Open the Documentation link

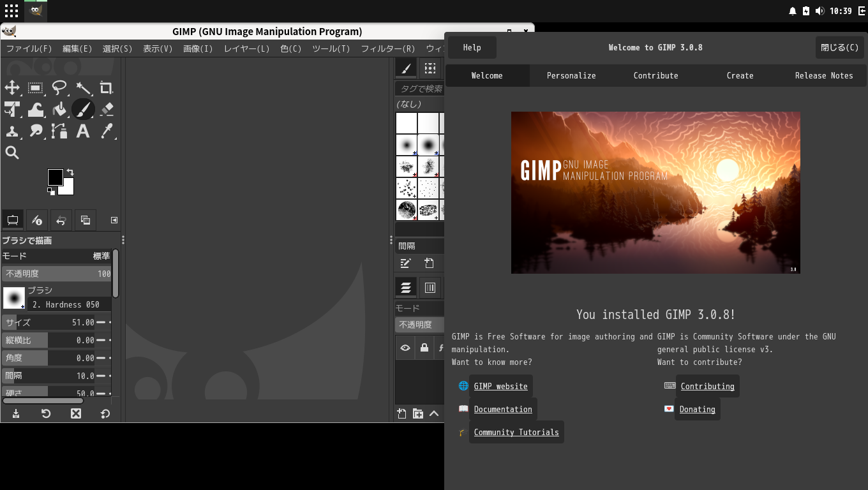[x=503, y=409]
